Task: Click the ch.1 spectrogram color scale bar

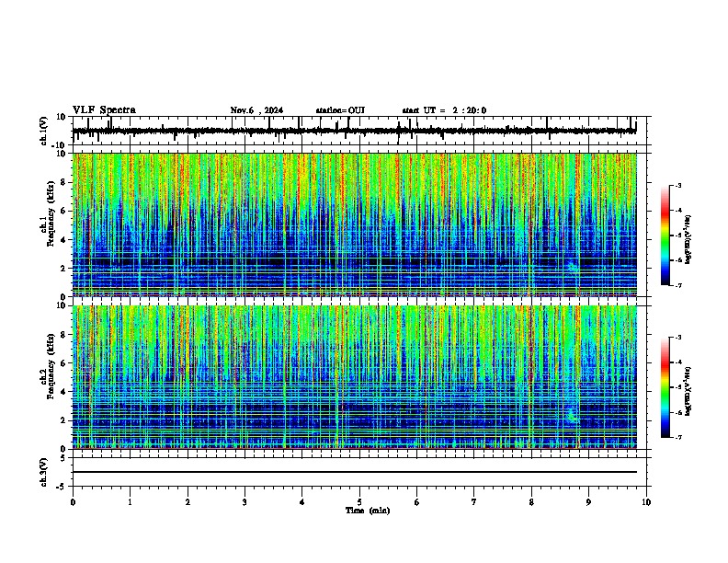Action: click(665, 236)
